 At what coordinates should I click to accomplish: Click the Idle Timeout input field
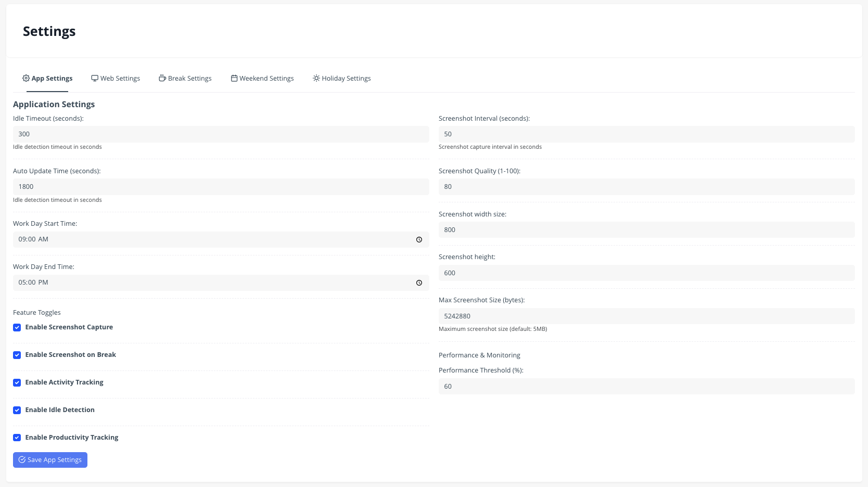click(221, 134)
